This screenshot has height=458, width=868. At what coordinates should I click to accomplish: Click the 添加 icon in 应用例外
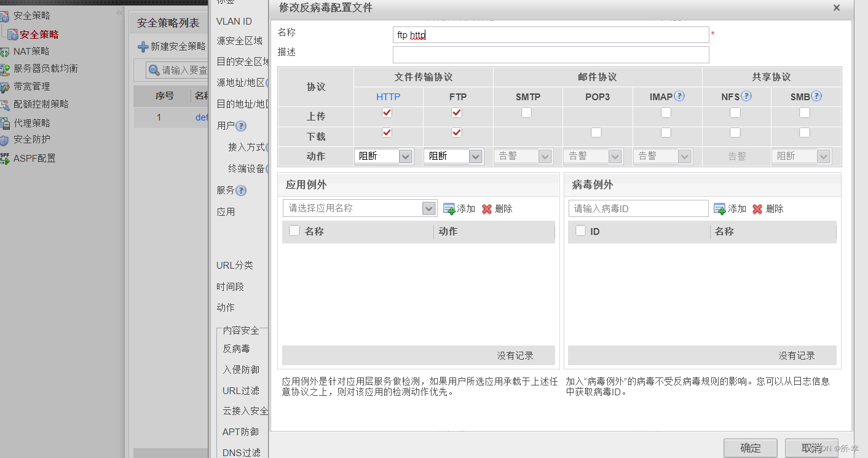(449, 209)
